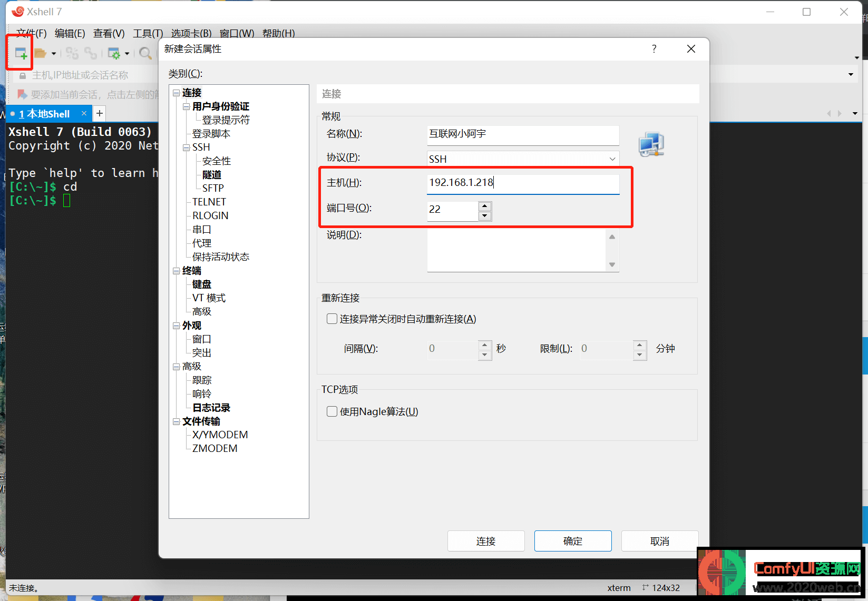Decrease the port number with down arrow

pos(485,216)
